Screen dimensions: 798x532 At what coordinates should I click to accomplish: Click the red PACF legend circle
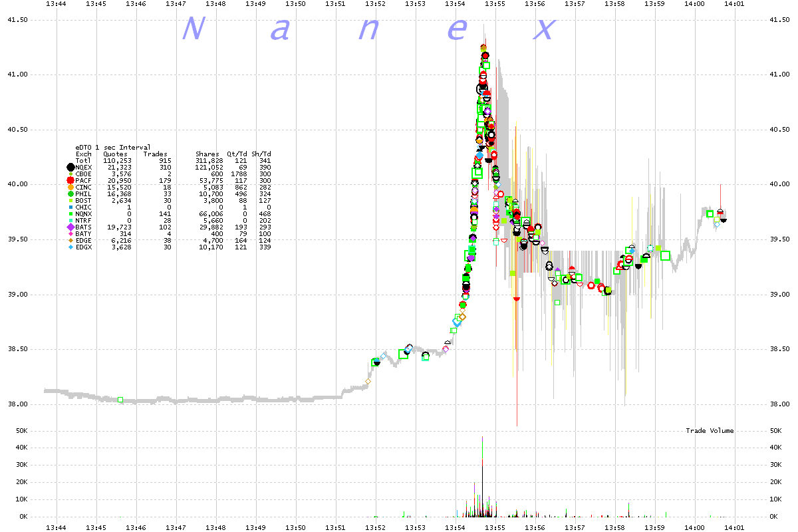[70, 181]
